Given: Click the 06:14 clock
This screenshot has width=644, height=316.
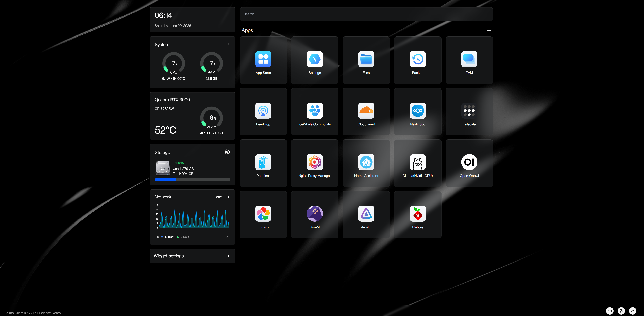Looking at the screenshot, I should [163, 15].
